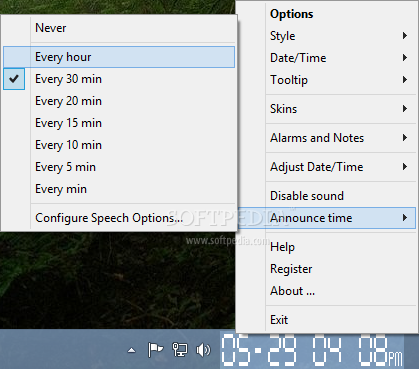Open Action Center flag icon
This screenshot has width=419, height=369.
[155, 350]
